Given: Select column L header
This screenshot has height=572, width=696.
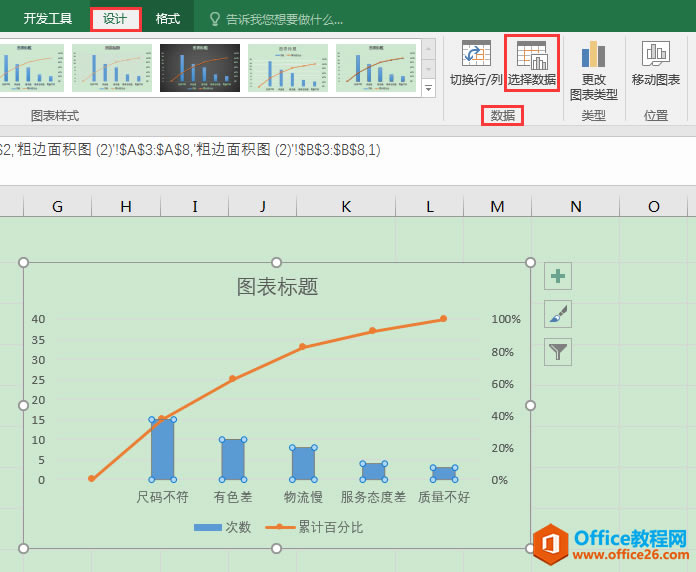Looking at the screenshot, I should (429, 206).
